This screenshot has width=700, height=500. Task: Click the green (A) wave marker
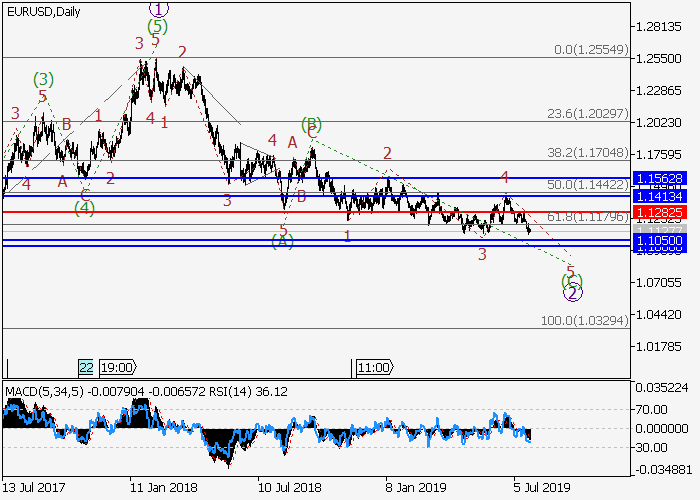click(283, 241)
